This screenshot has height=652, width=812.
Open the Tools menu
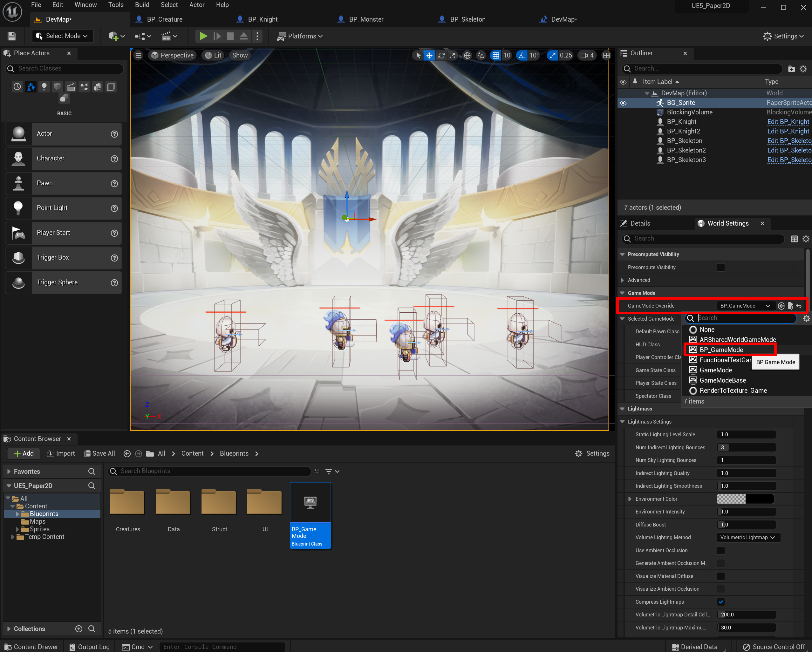click(116, 5)
